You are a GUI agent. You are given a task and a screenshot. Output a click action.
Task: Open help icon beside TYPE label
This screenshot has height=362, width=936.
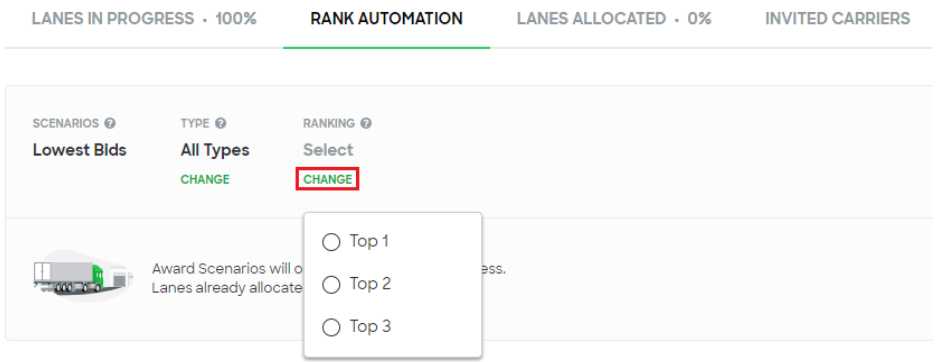point(221,124)
